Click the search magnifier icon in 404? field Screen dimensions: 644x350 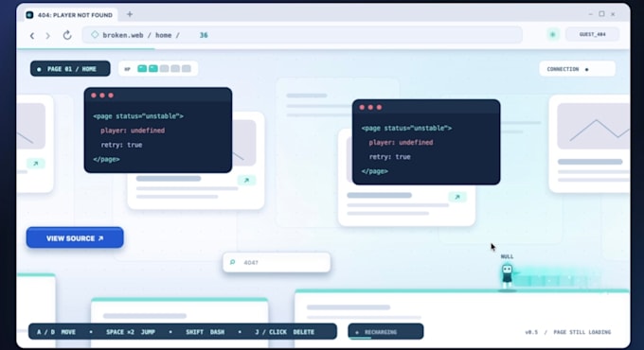point(232,262)
